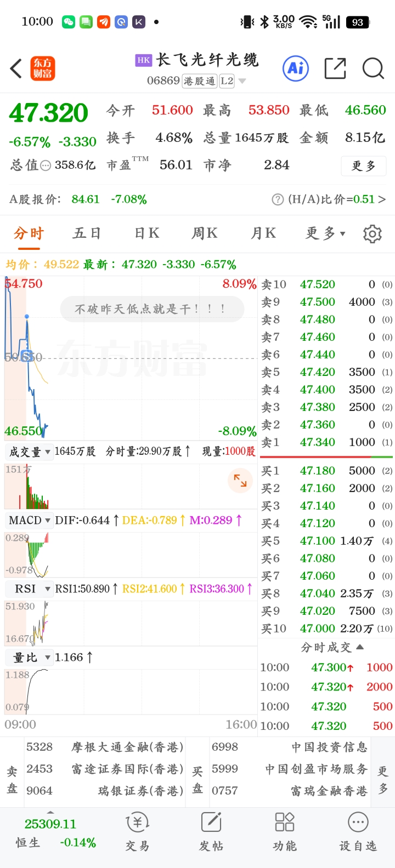The image size is (395, 868).
Task: Tap WeChat icon in status bar
Action: point(69,22)
